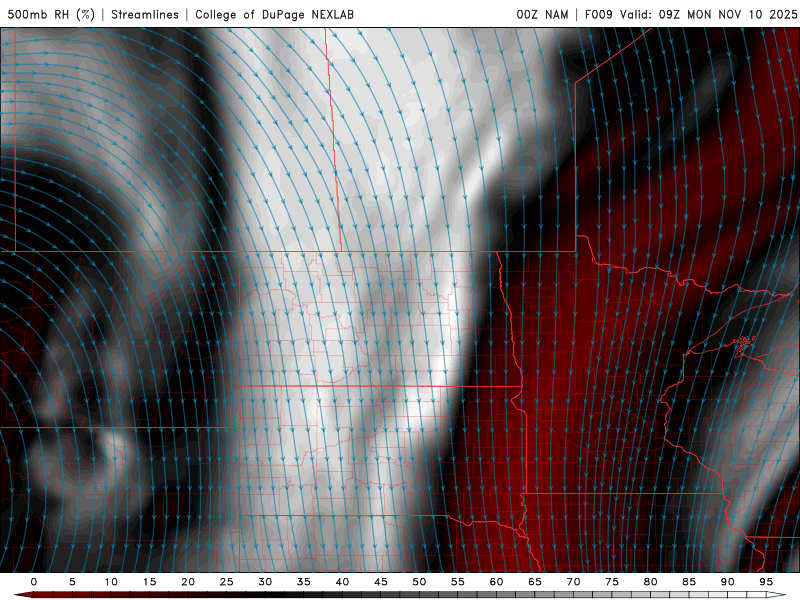800x600 pixels.
Task: Click the '40' value on the color scale
Action: [x=342, y=582]
